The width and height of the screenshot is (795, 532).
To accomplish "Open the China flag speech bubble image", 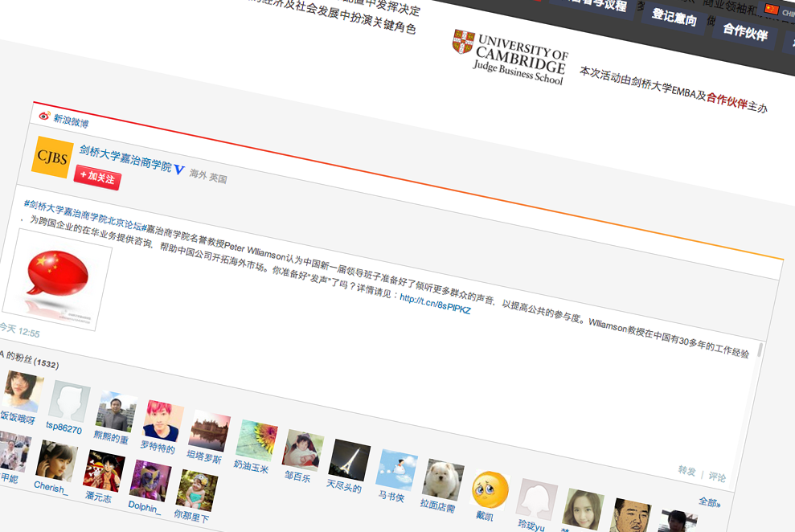I will point(57,280).
